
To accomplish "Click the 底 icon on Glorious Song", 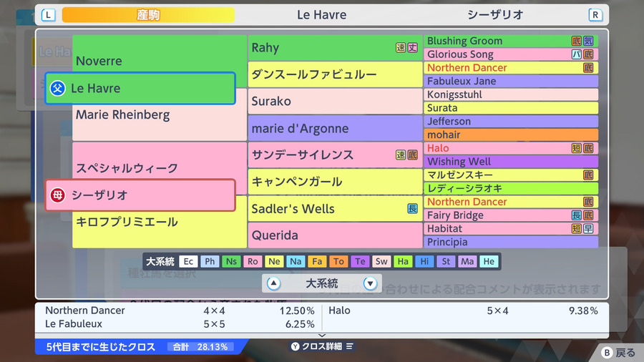I will pyautogui.click(x=589, y=54).
